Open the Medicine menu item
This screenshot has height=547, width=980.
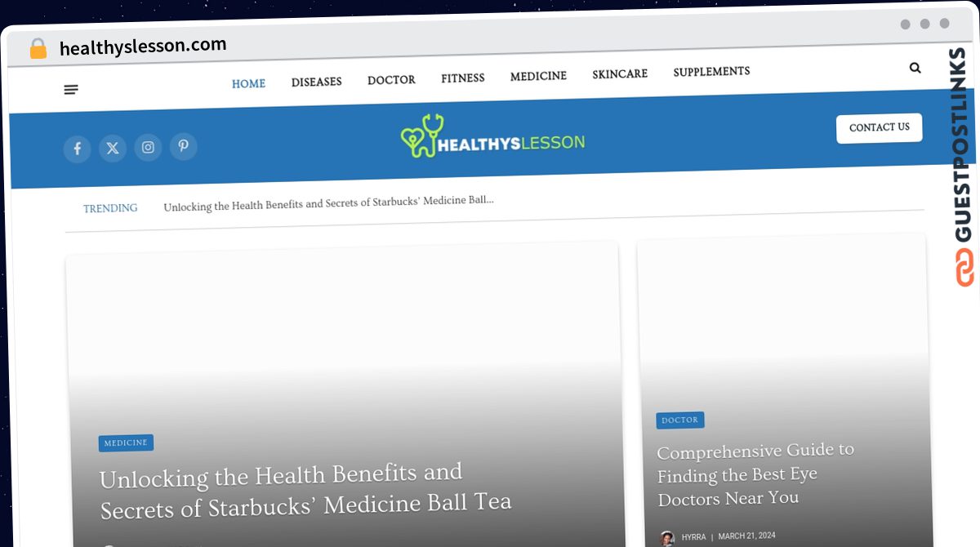[538, 76]
